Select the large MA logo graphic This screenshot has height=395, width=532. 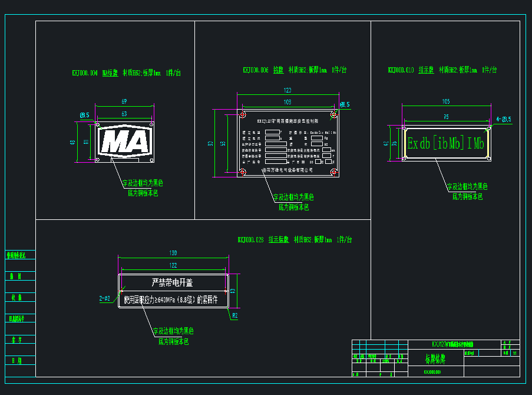click(124, 141)
